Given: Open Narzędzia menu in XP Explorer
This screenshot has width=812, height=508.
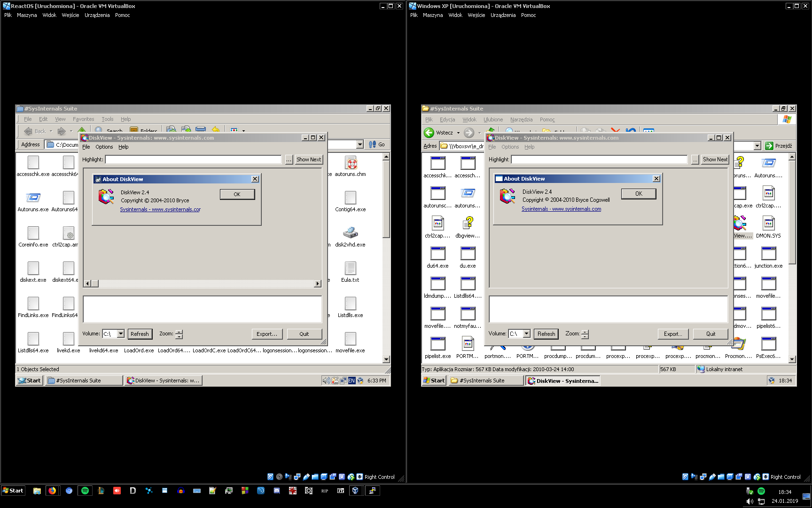Looking at the screenshot, I should (521, 119).
